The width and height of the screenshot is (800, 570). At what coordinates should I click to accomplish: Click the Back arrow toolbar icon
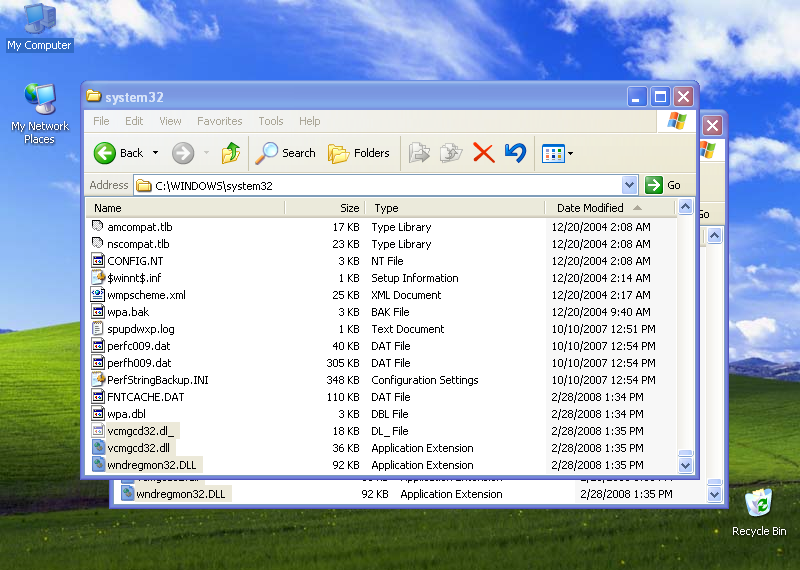pos(105,153)
